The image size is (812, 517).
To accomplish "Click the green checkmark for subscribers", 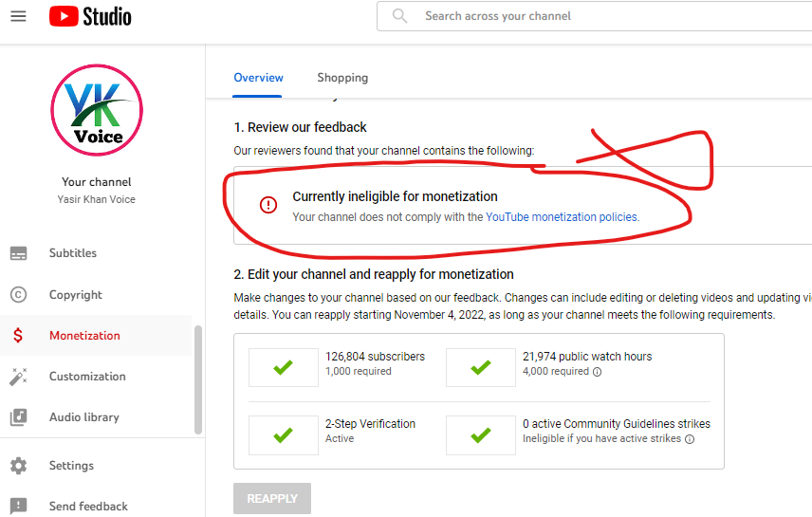I will [284, 367].
